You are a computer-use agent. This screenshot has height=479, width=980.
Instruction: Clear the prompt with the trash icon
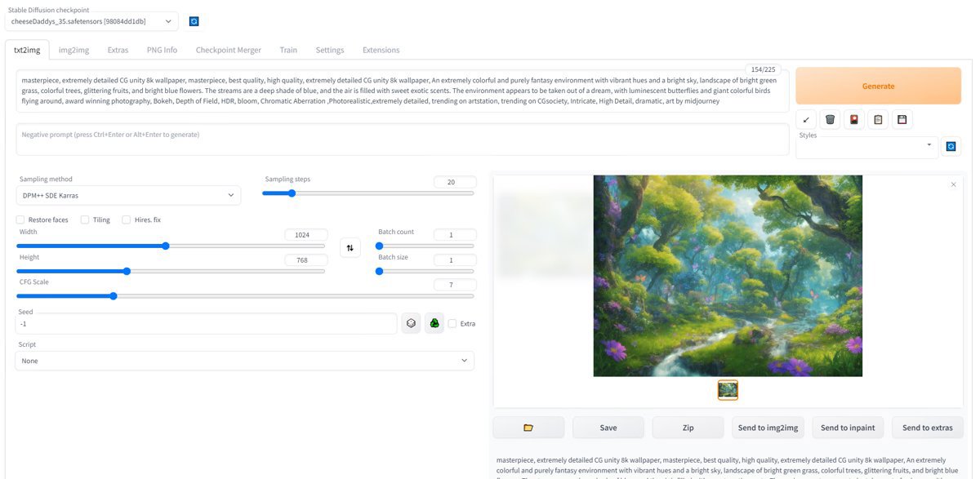830,120
